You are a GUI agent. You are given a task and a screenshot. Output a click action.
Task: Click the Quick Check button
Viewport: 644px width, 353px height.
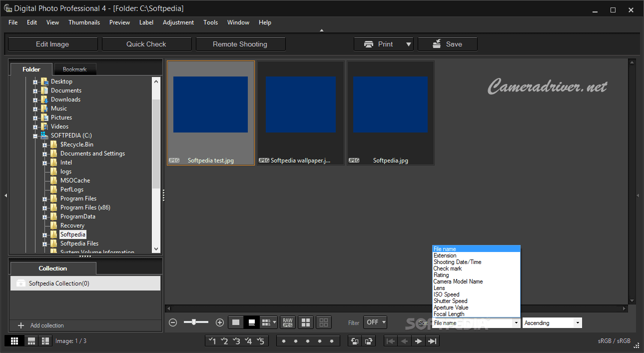(146, 44)
